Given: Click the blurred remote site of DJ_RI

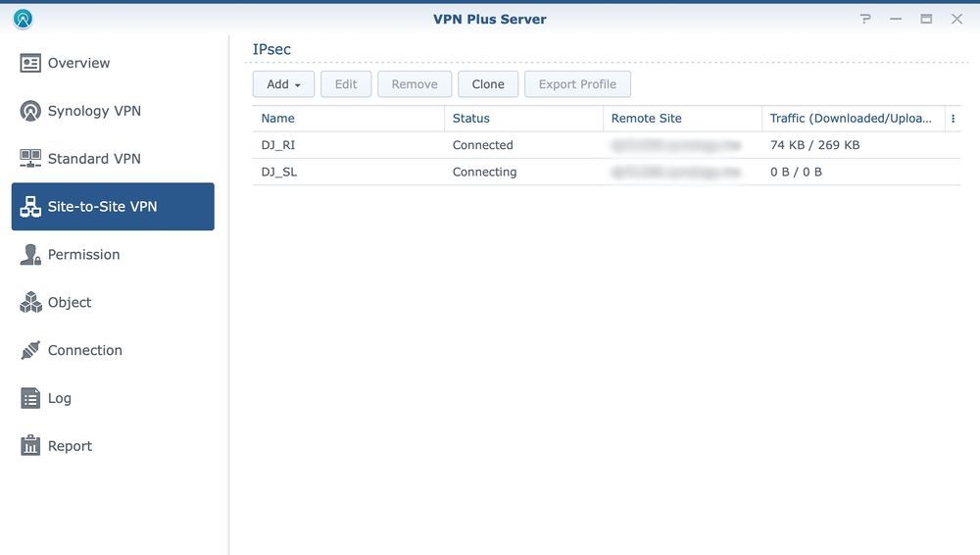Looking at the screenshot, I should click(x=675, y=145).
